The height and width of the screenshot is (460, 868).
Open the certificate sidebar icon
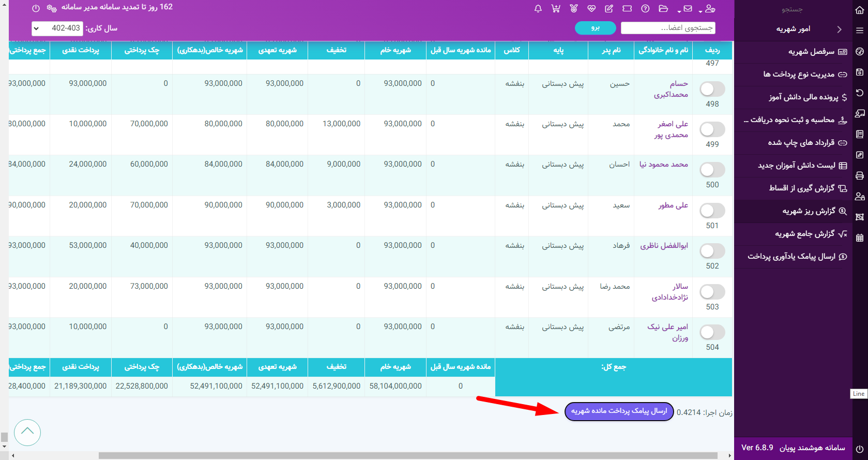click(x=860, y=217)
